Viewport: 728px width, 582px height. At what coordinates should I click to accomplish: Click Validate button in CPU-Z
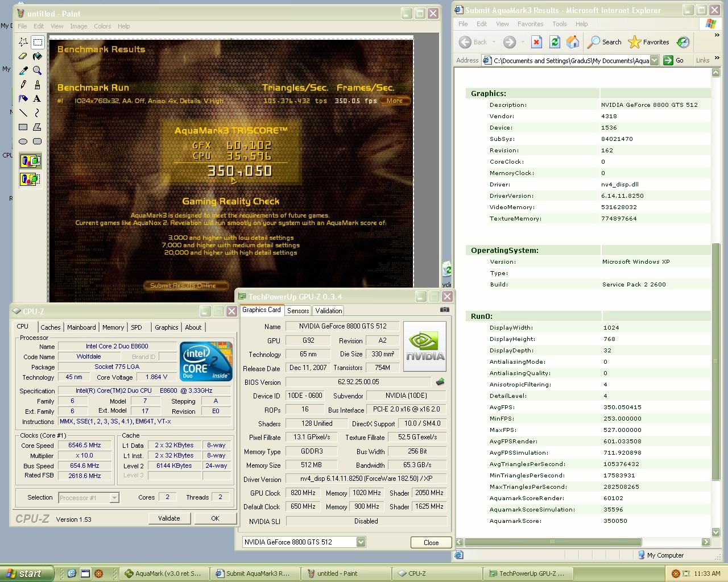click(169, 518)
